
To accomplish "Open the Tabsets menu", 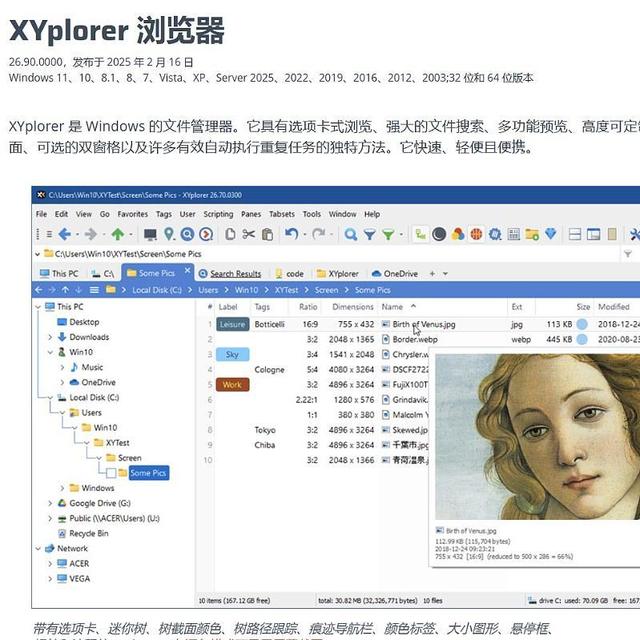I will (282, 214).
